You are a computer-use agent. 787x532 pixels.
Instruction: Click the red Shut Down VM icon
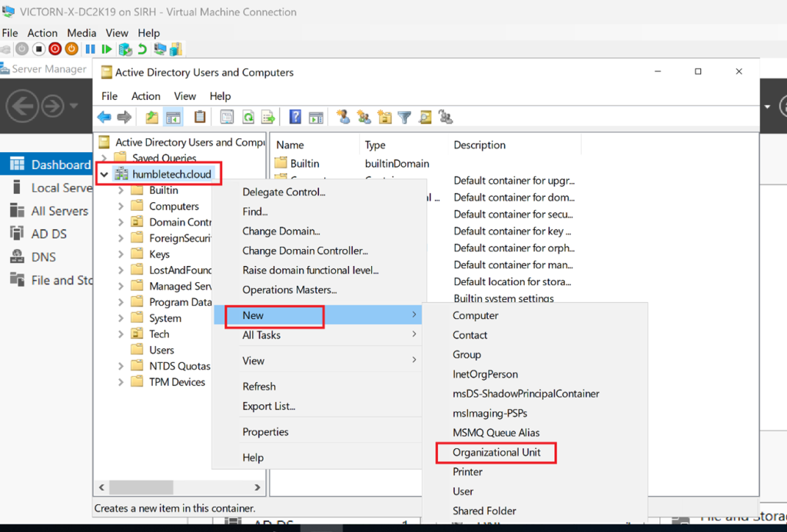tap(55, 49)
